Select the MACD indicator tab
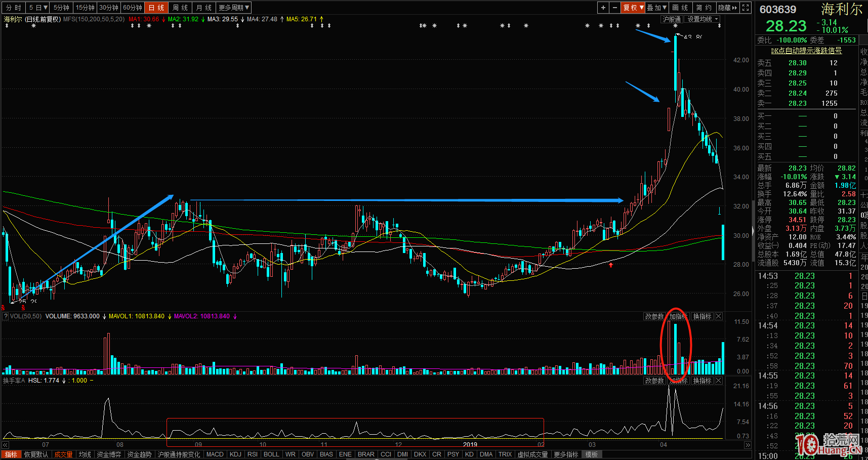The image size is (868, 460). 215,454
